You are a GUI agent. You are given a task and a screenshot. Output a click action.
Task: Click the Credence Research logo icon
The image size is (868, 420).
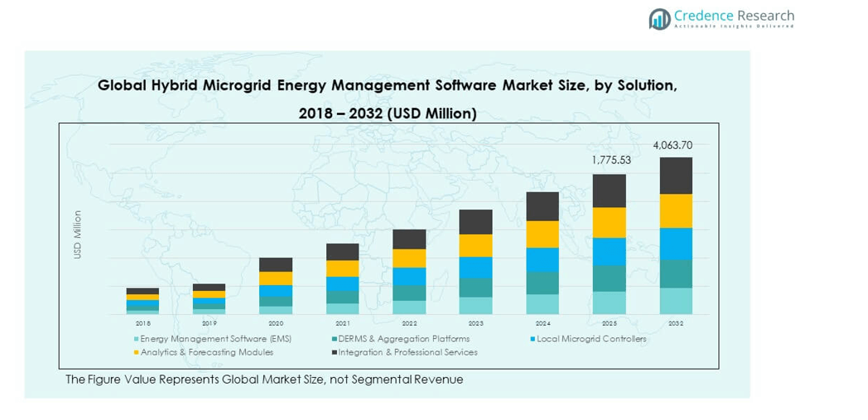tap(659, 18)
